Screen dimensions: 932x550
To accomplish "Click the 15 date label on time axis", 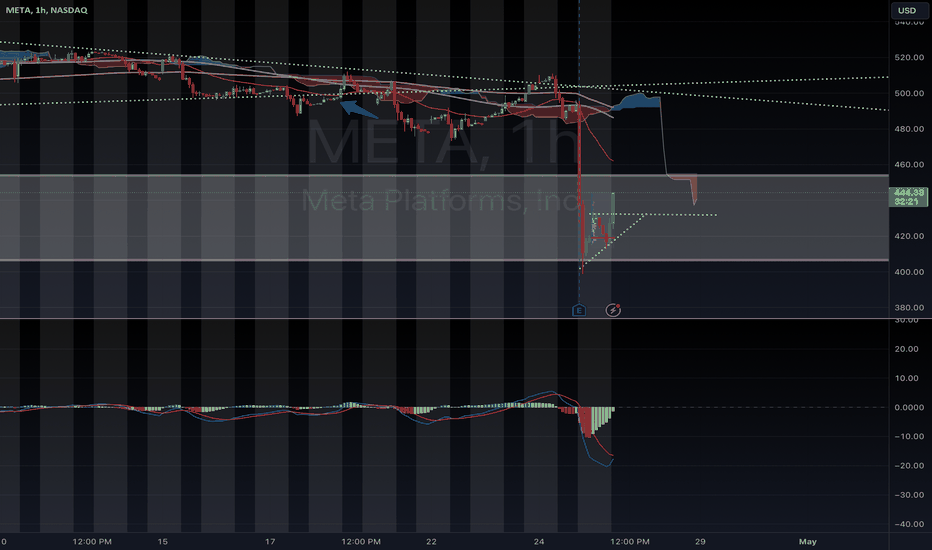I will click(162, 542).
